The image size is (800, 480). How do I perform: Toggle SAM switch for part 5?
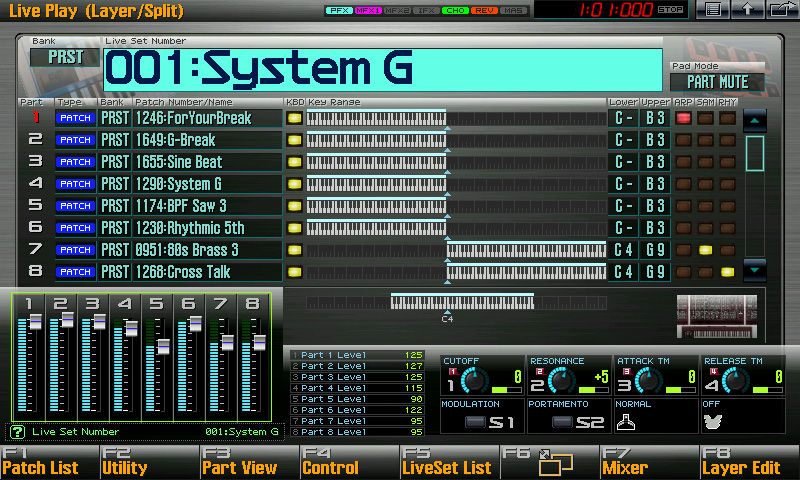click(x=706, y=206)
